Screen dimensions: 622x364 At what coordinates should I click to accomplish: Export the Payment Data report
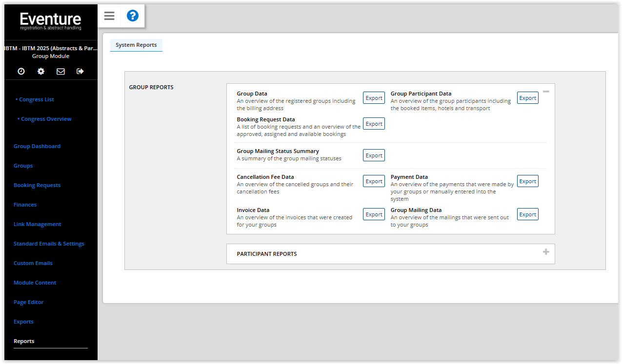[527, 181]
